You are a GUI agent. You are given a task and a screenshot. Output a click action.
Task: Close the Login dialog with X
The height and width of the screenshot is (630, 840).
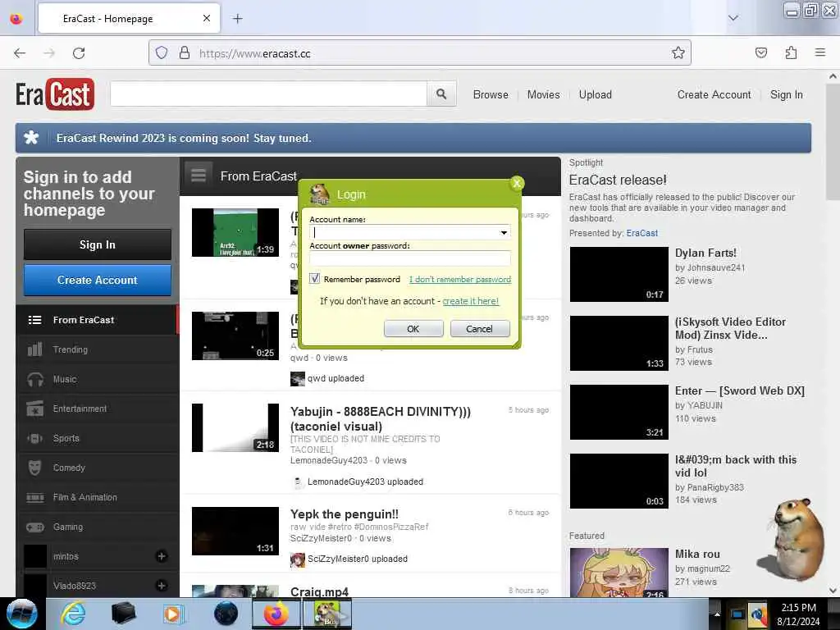[517, 183]
